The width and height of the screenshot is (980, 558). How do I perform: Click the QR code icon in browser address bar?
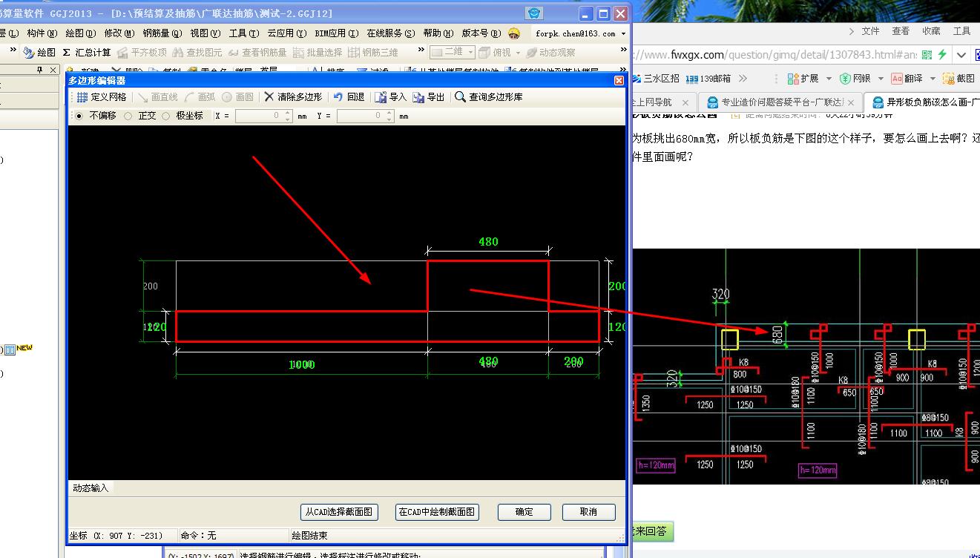coord(927,55)
